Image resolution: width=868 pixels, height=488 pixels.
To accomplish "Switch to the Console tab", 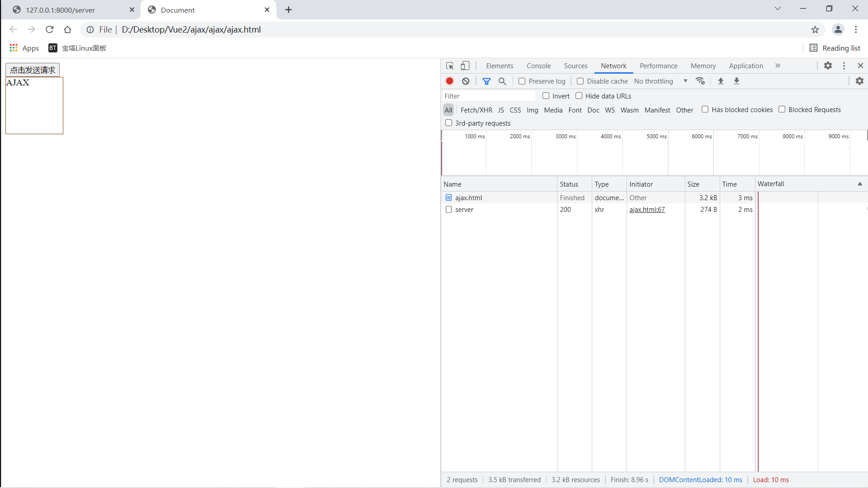I will [x=538, y=66].
